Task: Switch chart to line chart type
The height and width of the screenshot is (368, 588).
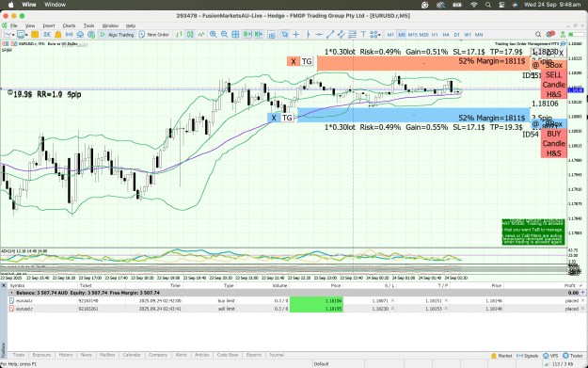Action: tap(201, 35)
